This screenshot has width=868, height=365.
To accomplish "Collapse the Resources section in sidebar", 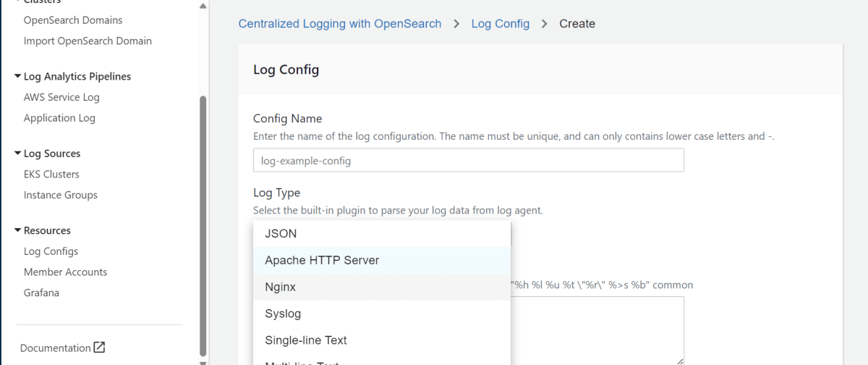I will coord(18,230).
